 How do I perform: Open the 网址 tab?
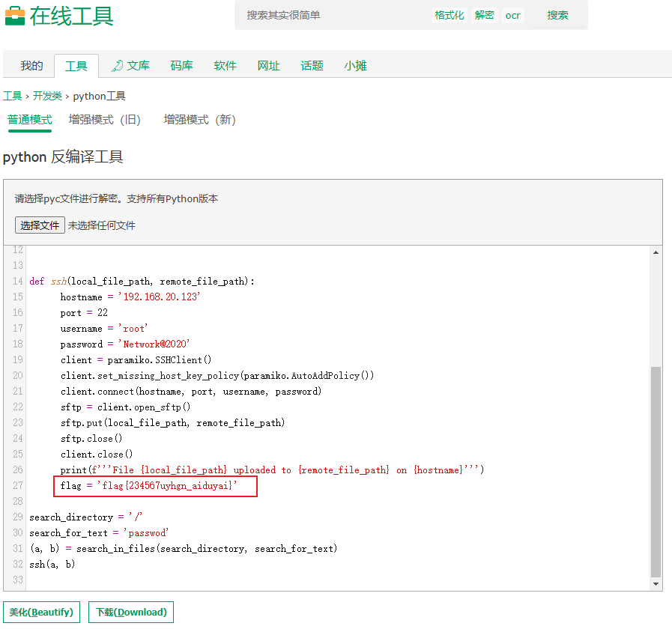269,66
